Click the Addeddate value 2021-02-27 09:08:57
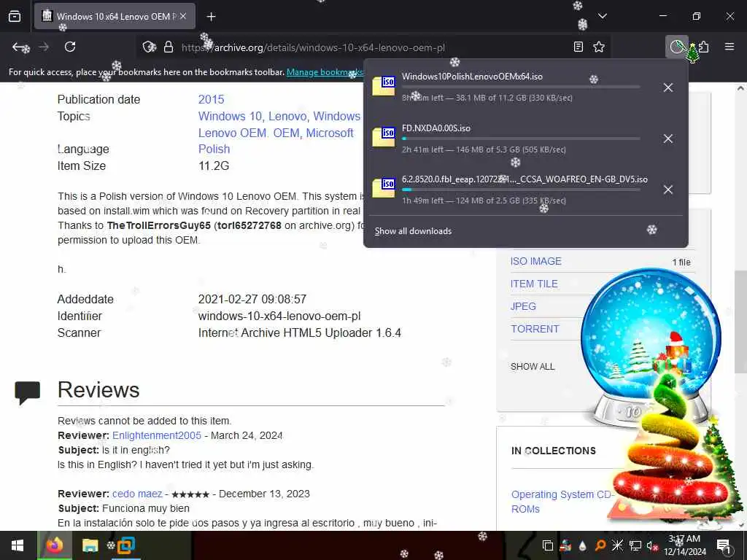Viewport: 747px width, 560px height. [x=252, y=300]
